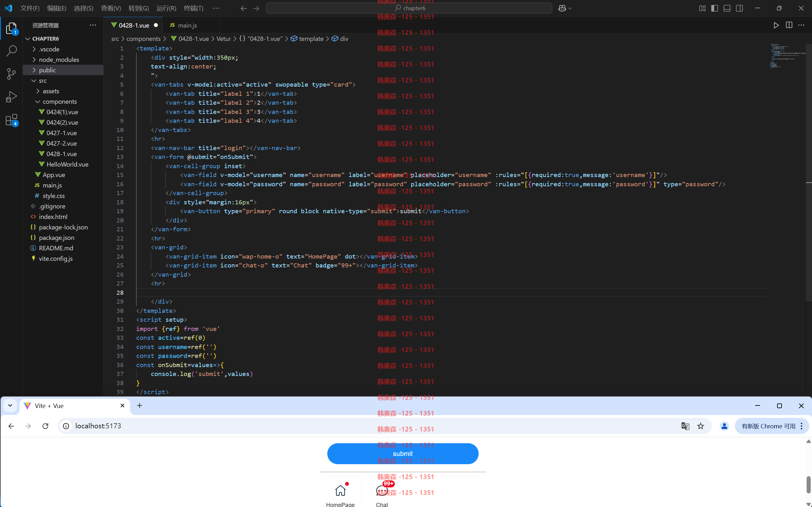812x507 pixels.
Task: Translate this page icon in Chrome
Action: 685,426
